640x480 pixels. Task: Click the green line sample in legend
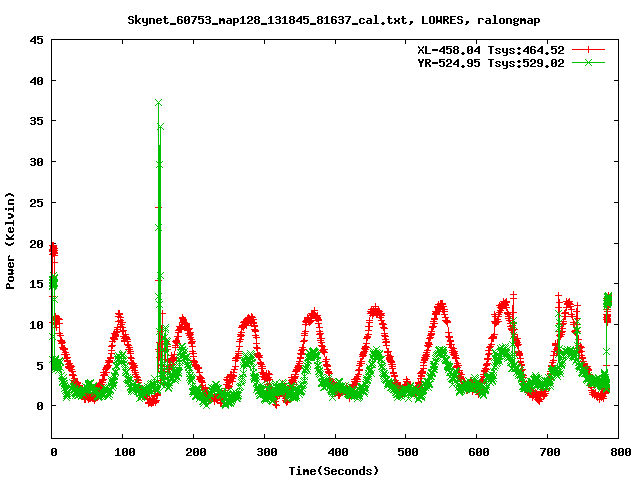click(x=588, y=62)
